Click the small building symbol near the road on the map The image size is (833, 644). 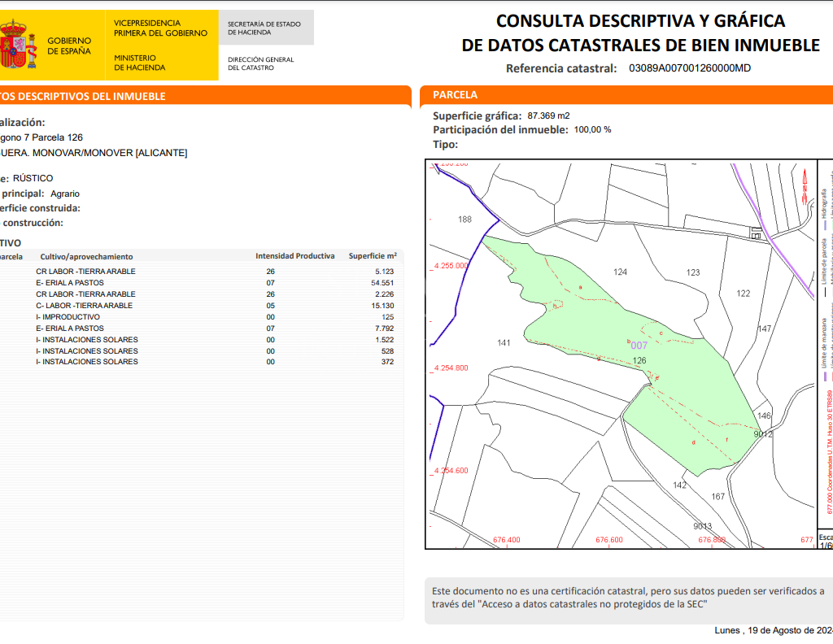756,233
